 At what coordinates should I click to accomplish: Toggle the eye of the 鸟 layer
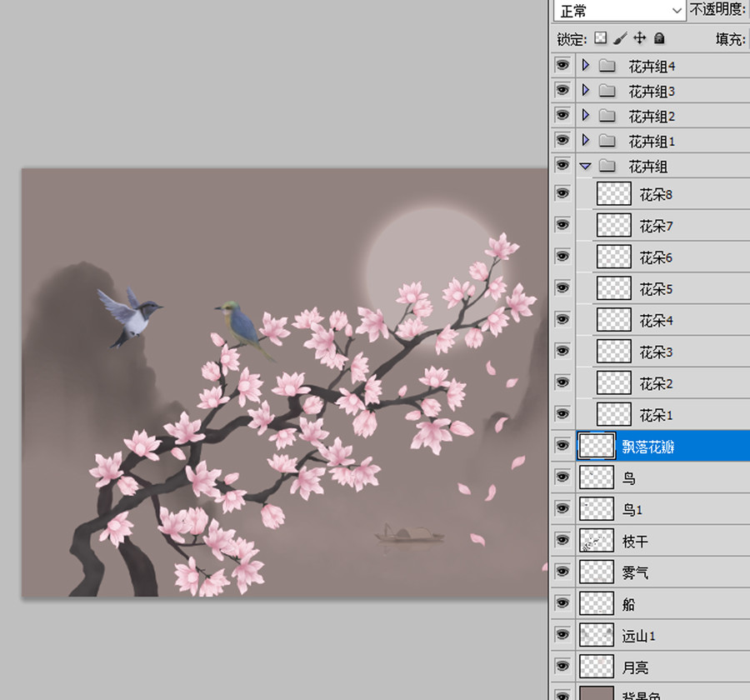point(562,477)
